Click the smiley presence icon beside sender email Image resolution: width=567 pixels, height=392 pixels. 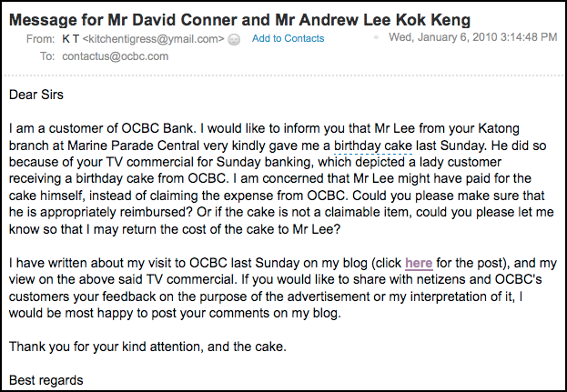click(x=234, y=39)
